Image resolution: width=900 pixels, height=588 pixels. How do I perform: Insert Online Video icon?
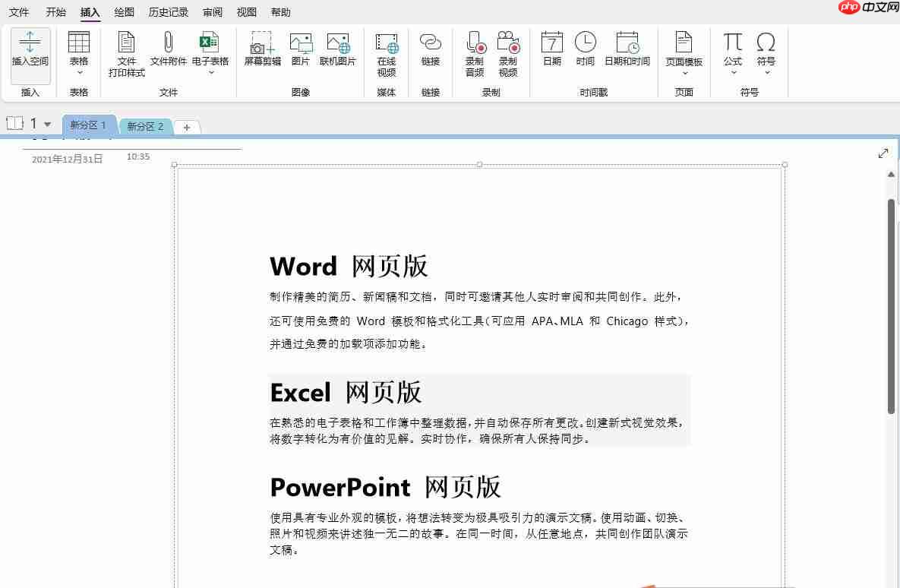point(387,43)
